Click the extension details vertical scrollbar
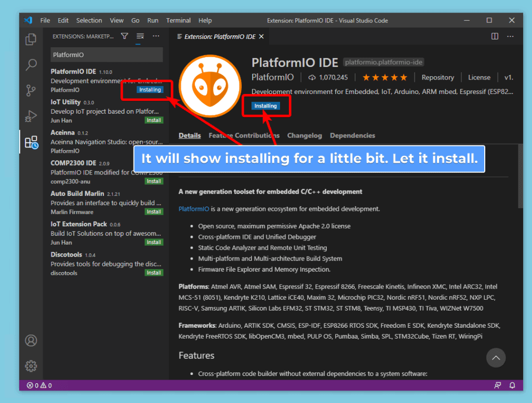Viewport: 532px width, 403px height. pyautogui.click(x=520, y=177)
